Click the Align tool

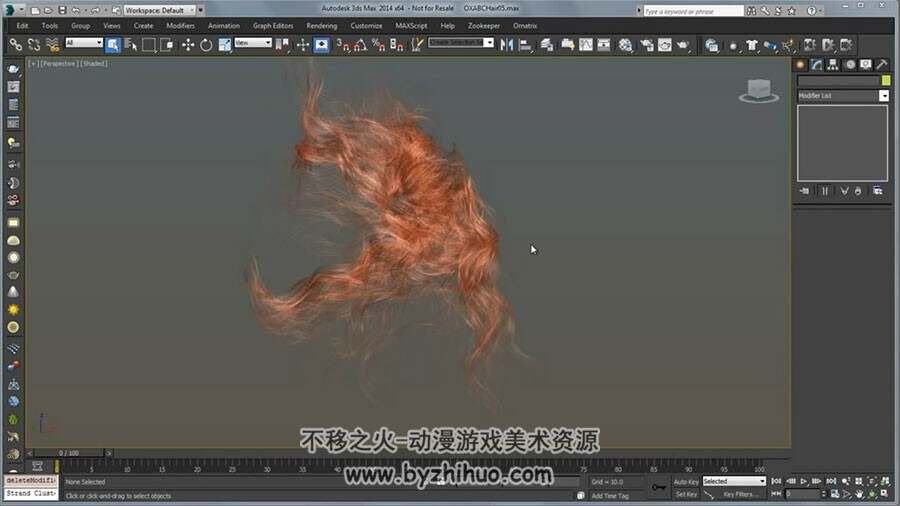click(525, 45)
